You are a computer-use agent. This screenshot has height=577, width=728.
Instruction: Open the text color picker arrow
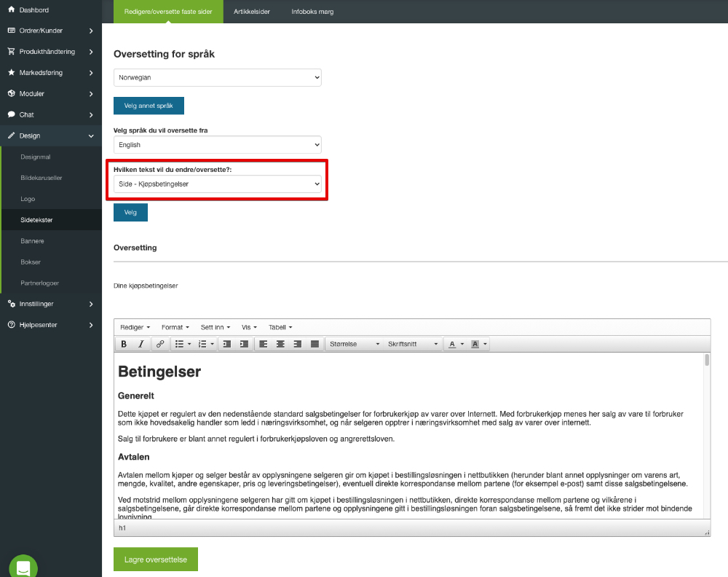pyautogui.click(x=462, y=345)
